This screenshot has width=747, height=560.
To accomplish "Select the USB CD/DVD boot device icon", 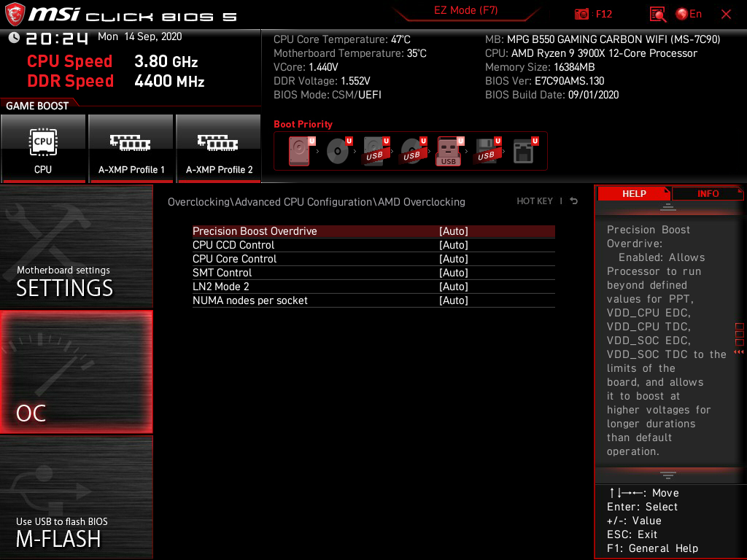I will (x=413, y=151).
